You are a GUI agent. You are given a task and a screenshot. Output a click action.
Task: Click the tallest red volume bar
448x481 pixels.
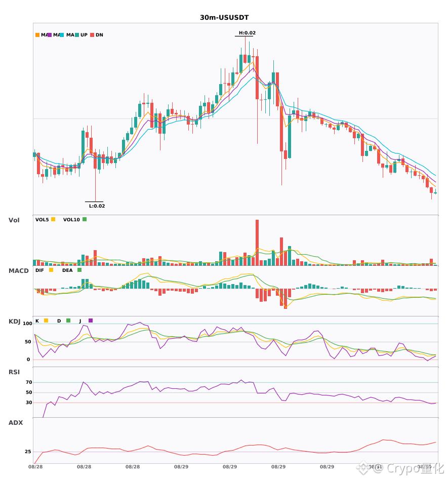click(257, 243)
